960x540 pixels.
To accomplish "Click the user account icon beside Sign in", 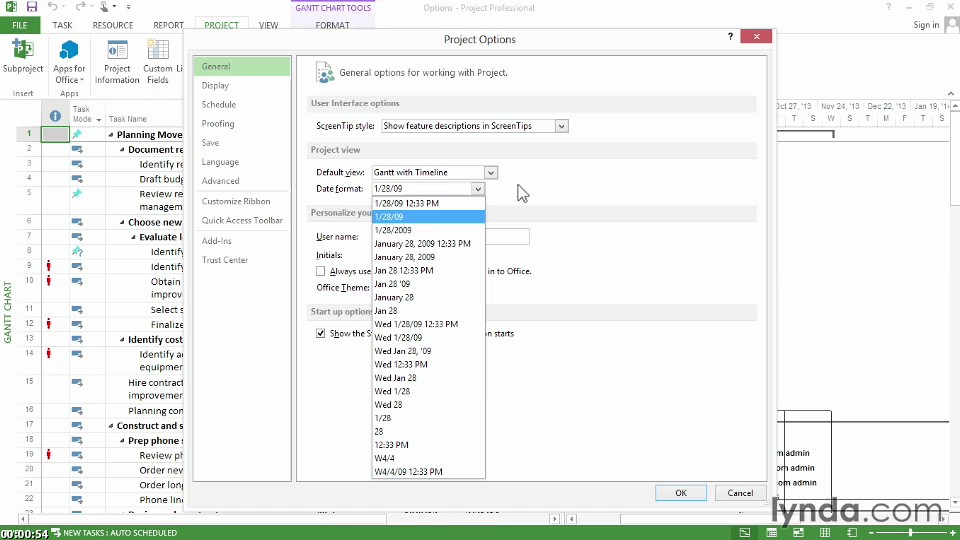I will (x=952, y=24).
